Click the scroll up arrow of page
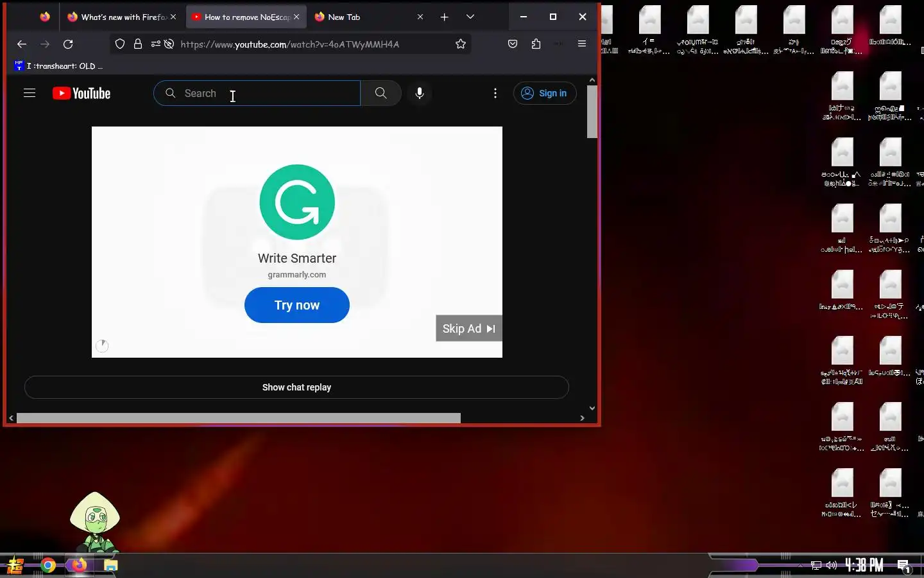The height and width of the screenshot is (578, 924). (592, 80)
